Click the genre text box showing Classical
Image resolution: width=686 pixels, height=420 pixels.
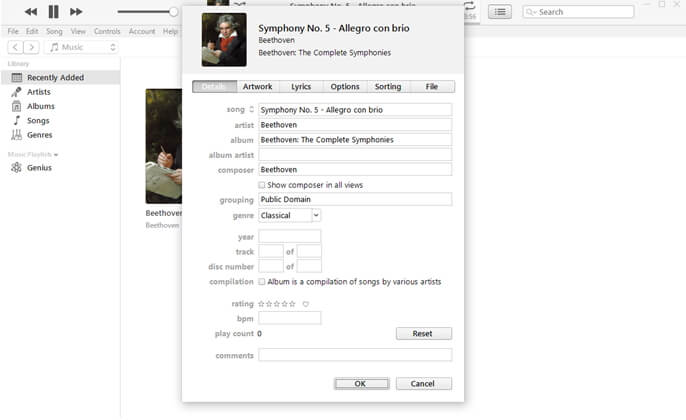coord(285,215)
